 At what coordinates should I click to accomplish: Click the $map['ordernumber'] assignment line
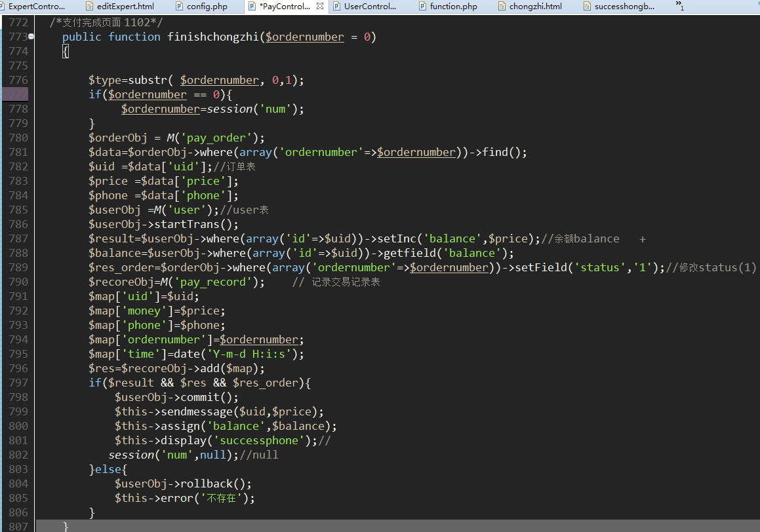[196, 340]
